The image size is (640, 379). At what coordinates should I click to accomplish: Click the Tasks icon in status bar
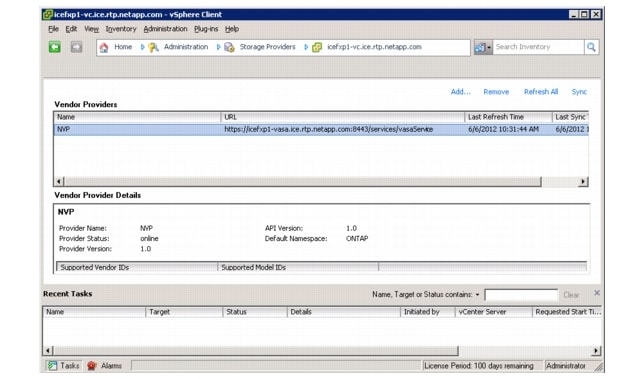click(x=52, y=366)
